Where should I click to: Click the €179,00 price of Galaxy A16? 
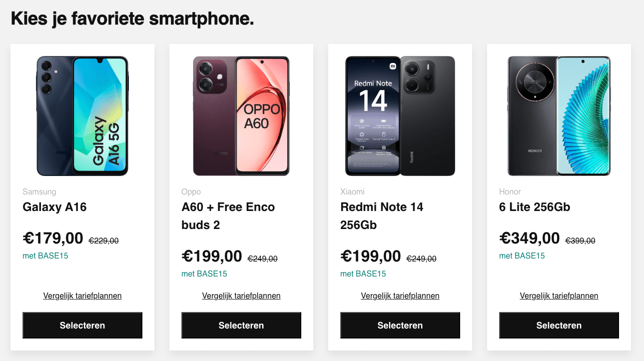click(53, 238)
